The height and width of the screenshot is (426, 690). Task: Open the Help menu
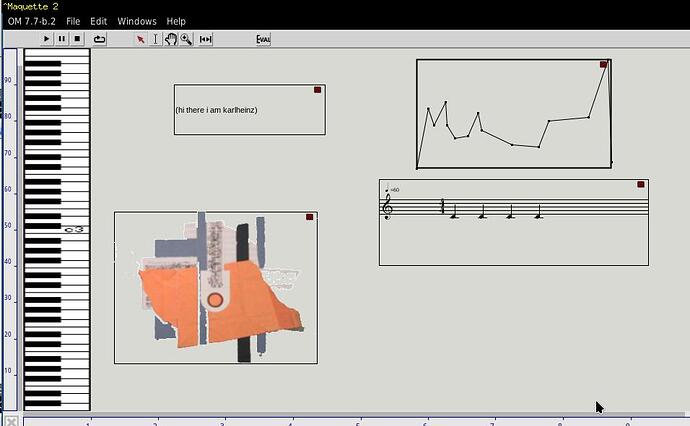click(x=176, y=21)
